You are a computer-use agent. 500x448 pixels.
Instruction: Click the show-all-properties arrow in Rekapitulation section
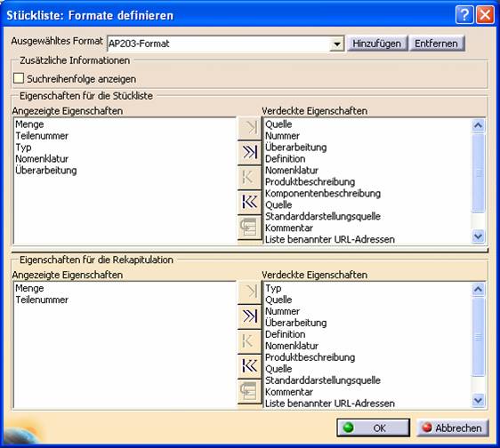click(x=249, y=366)
